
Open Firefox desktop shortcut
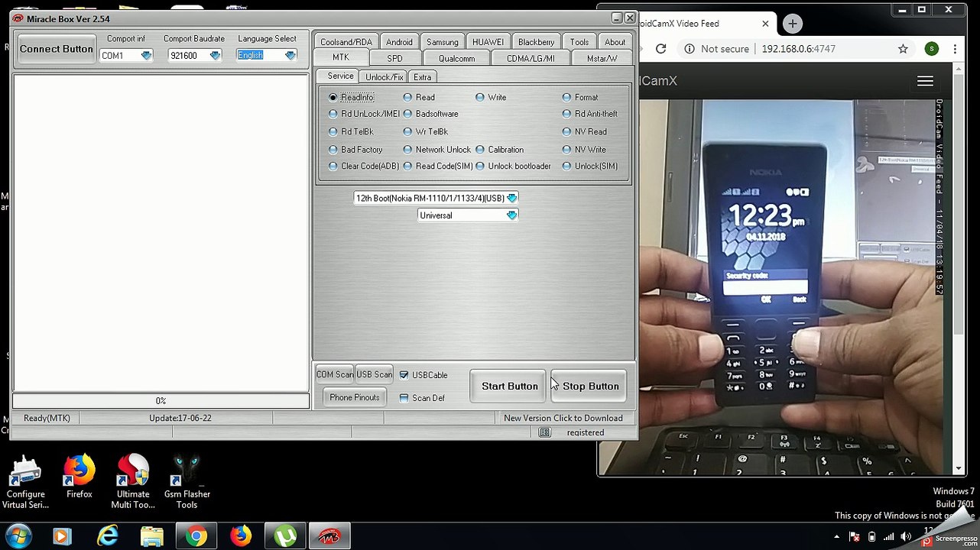pyautogui.click(x=79, y=477)
